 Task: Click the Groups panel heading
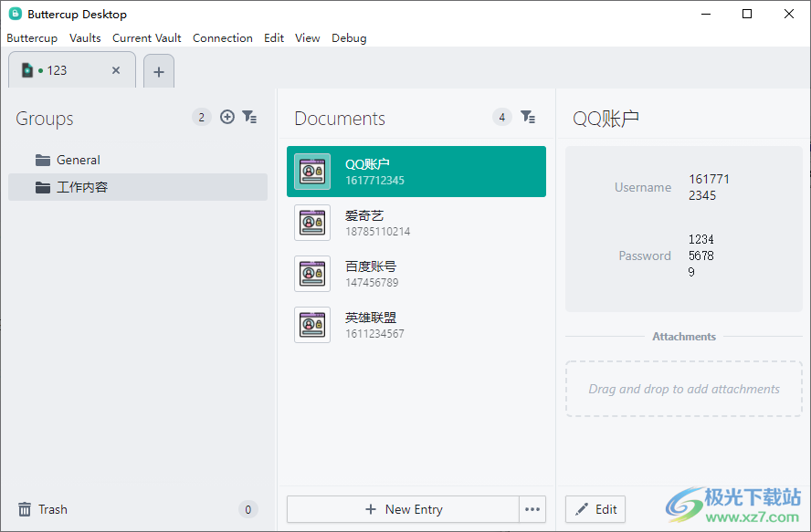45,119
